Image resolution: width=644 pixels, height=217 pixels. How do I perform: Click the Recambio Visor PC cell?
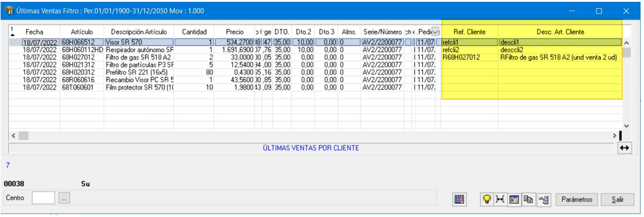click(x=139, y=79)
